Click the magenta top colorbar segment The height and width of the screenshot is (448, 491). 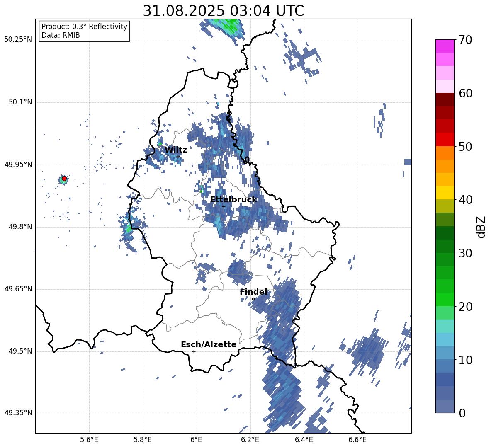445,46
